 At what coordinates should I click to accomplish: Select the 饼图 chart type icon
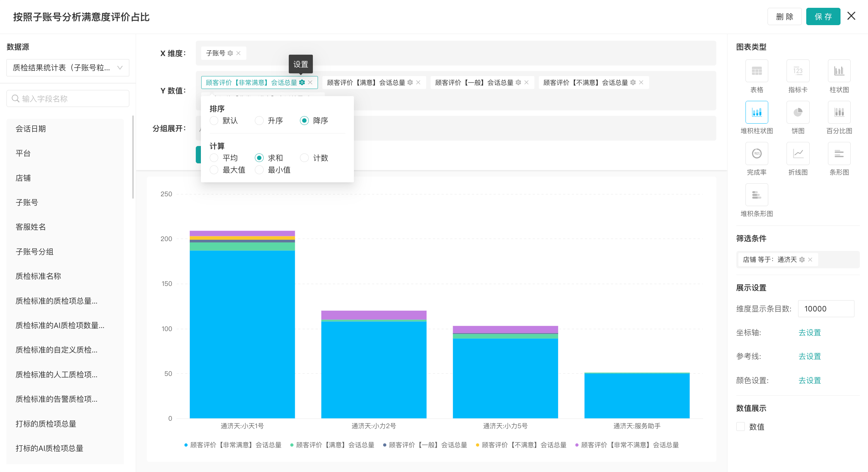coord(798,112)
